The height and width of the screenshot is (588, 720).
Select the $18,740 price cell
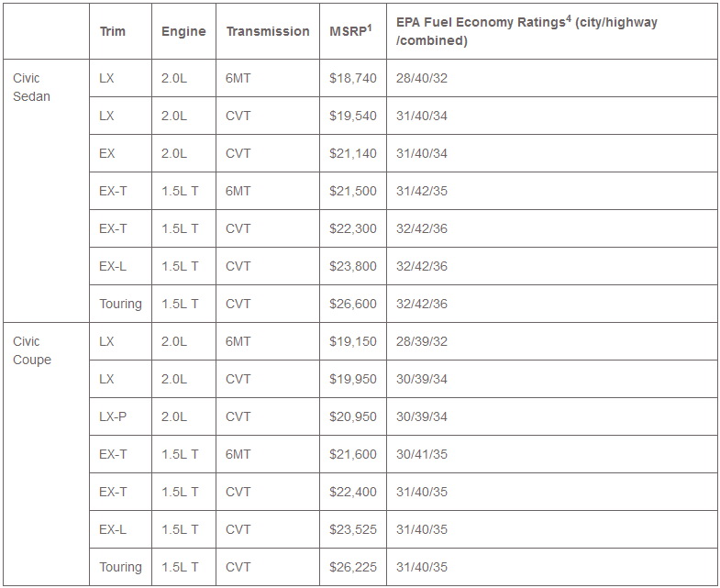(x=353, y=79)
